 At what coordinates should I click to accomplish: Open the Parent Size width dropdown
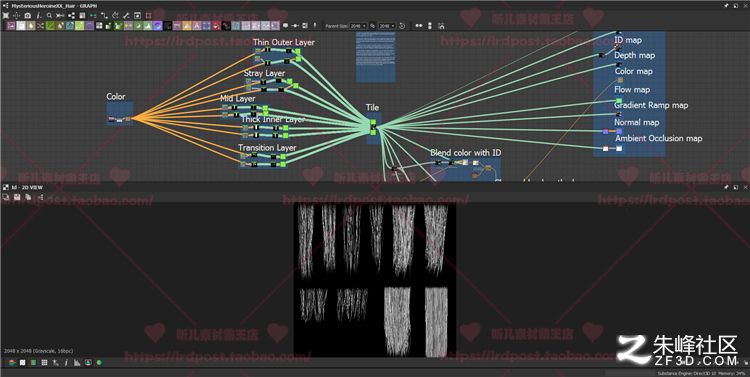[358, 26]
